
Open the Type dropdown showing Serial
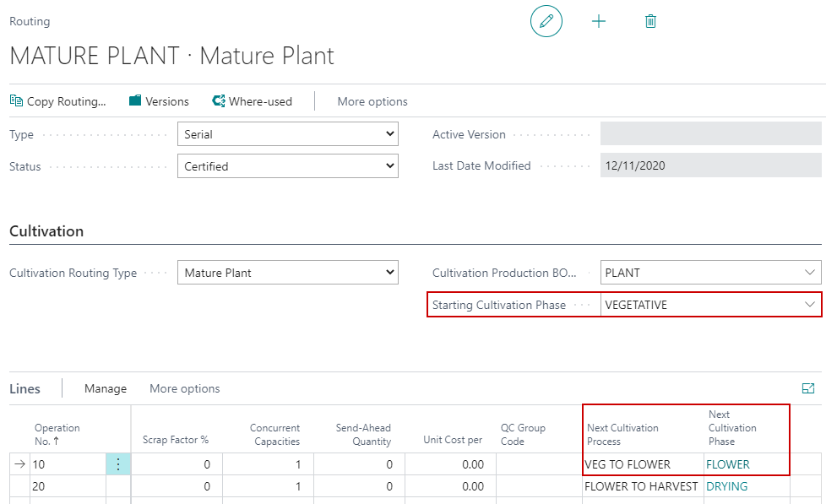click(287, 134)
